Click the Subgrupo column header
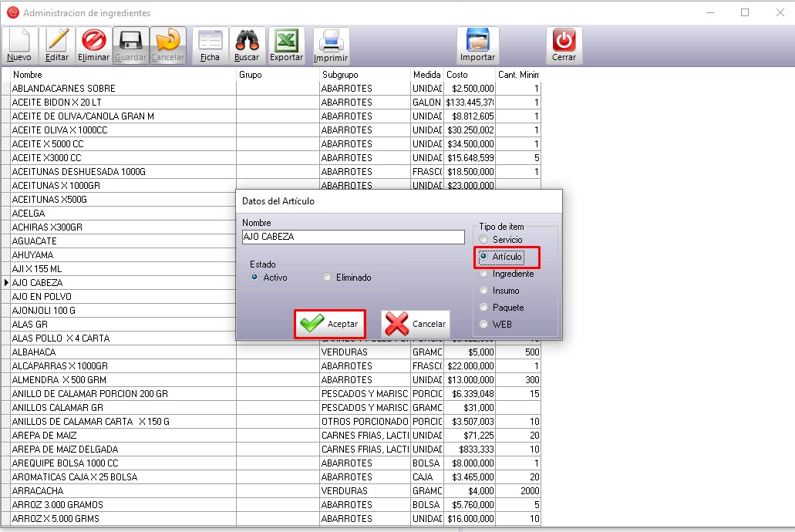The height and width of the screenshot is (532, 795). tap(364, 75)
